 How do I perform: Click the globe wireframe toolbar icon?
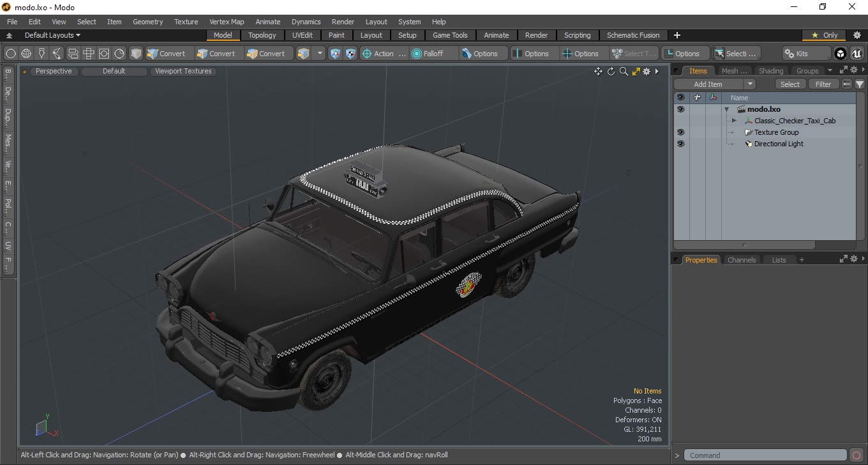[26, 54]
